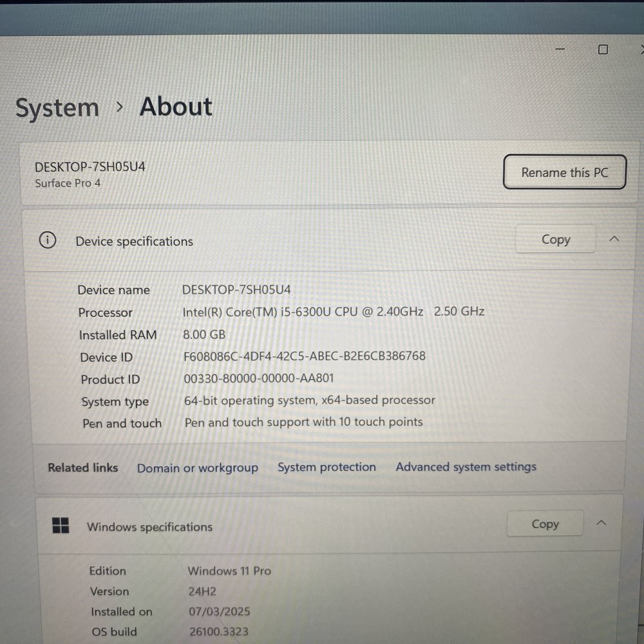This screenshot has height=644, width=644.
Task: Click the Product ID label
Action: point(111,379)
